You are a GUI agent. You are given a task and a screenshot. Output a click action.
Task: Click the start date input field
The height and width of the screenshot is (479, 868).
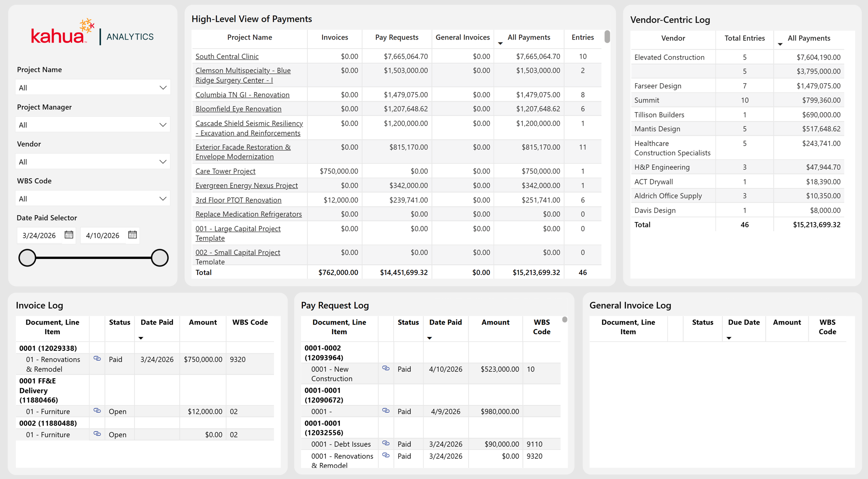[40, 235]
